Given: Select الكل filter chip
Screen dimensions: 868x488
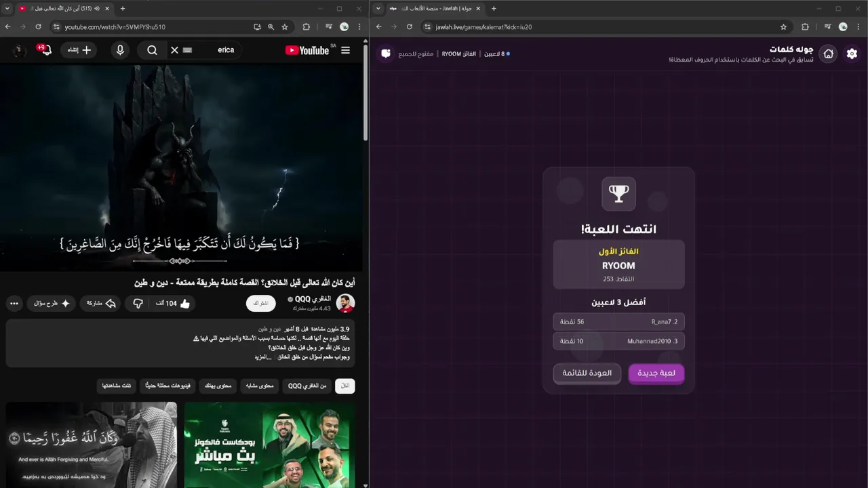Looking at the screenshot, I should point(345,386).
